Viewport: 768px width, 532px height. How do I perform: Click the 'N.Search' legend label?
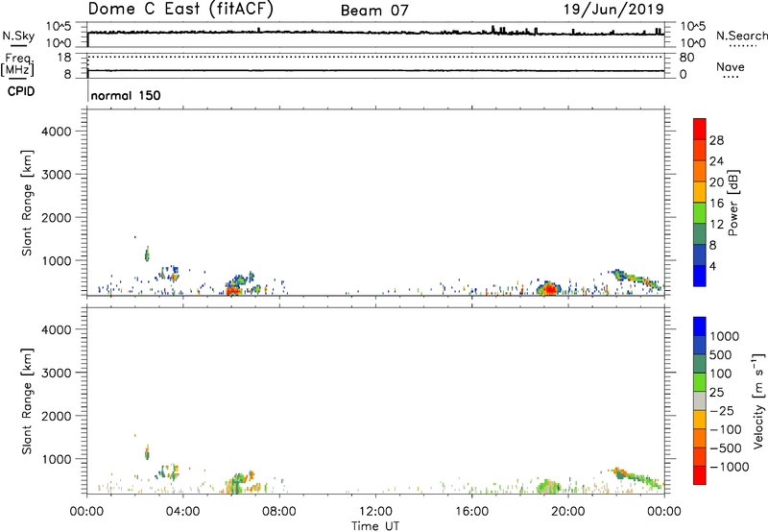coord(742,36)
